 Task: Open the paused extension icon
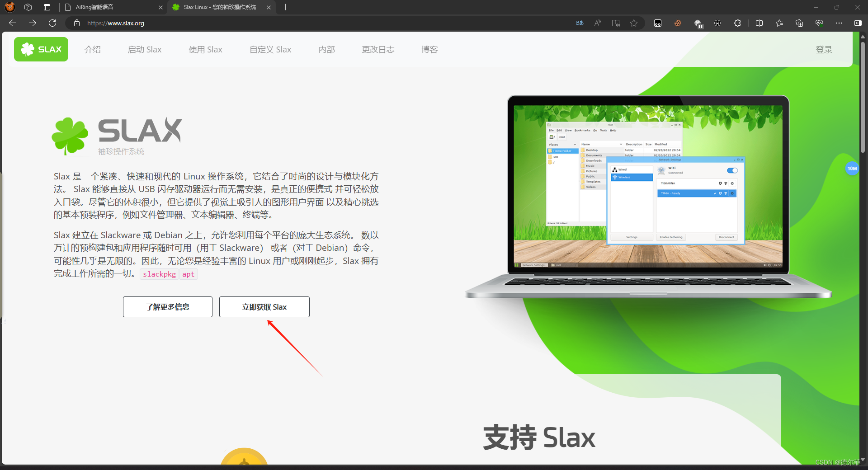pyautogui.click(x=698, y=23)
